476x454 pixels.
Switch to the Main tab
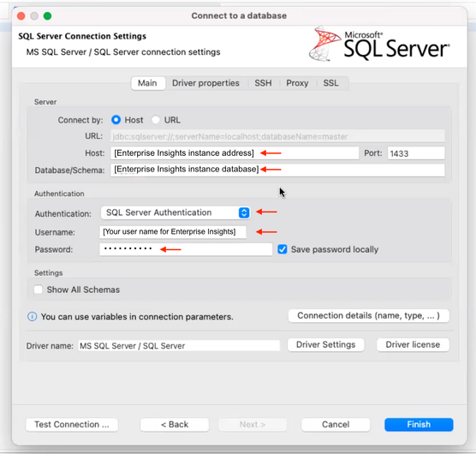(147, 83)
